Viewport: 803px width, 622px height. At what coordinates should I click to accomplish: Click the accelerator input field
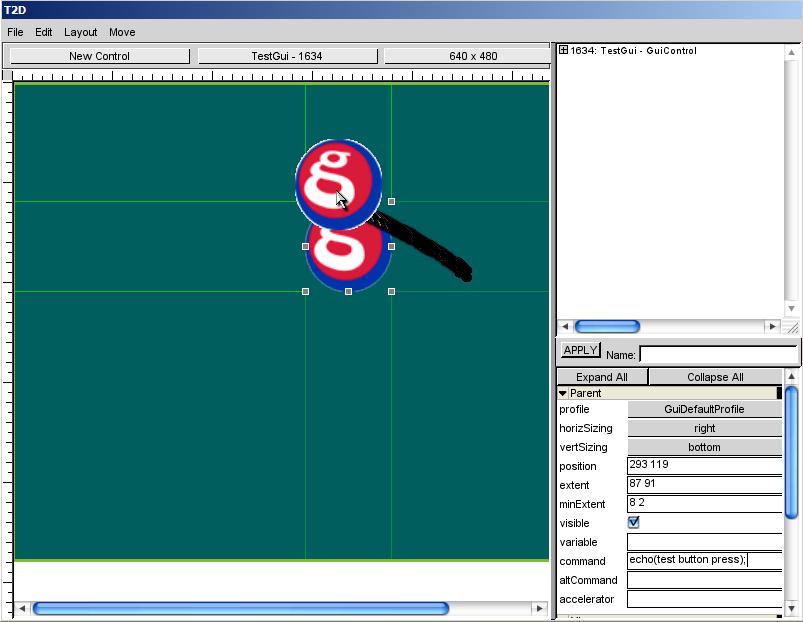(704, 598)
